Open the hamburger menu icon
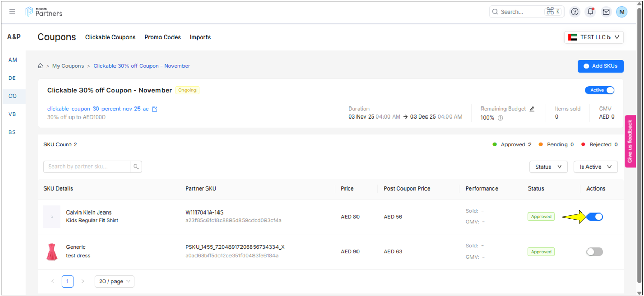 click(13, 11)
